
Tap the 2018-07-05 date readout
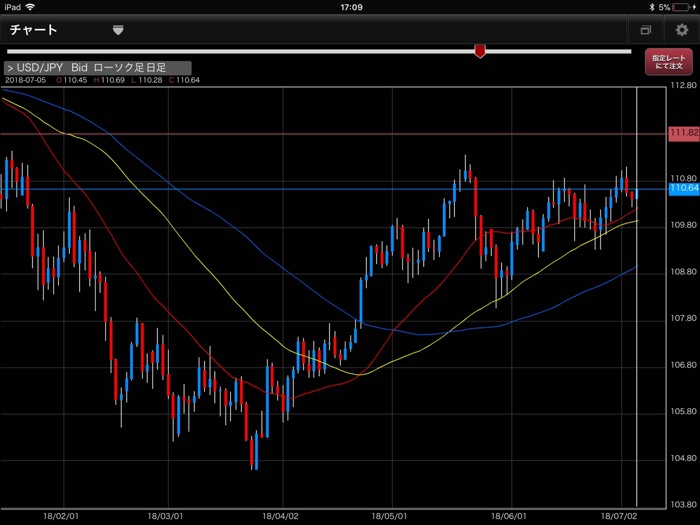tap(27, 78)
